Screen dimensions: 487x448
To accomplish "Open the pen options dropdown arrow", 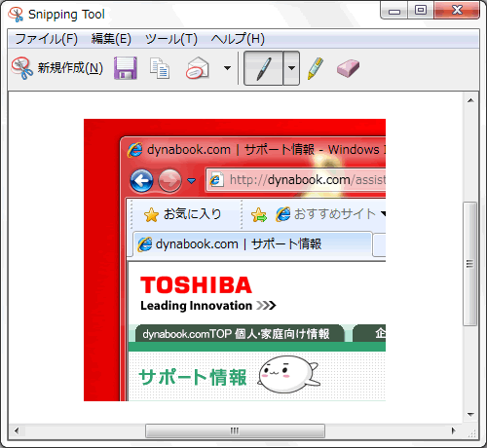I will click(291, 68).
